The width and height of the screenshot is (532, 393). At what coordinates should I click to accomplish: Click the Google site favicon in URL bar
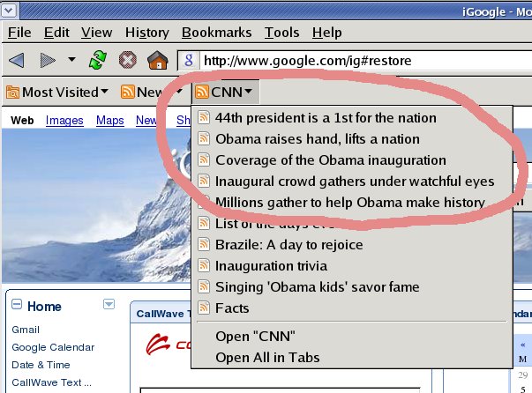click(x=189, y=61)
